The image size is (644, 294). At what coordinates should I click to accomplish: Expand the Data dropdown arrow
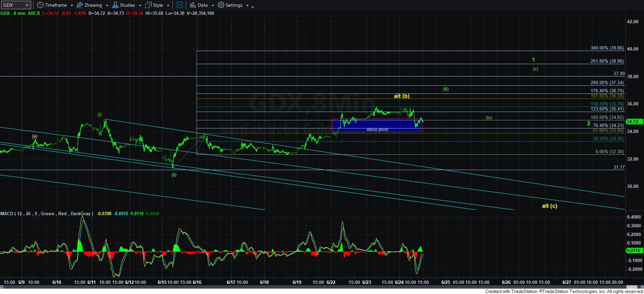(x=213, y=5)
